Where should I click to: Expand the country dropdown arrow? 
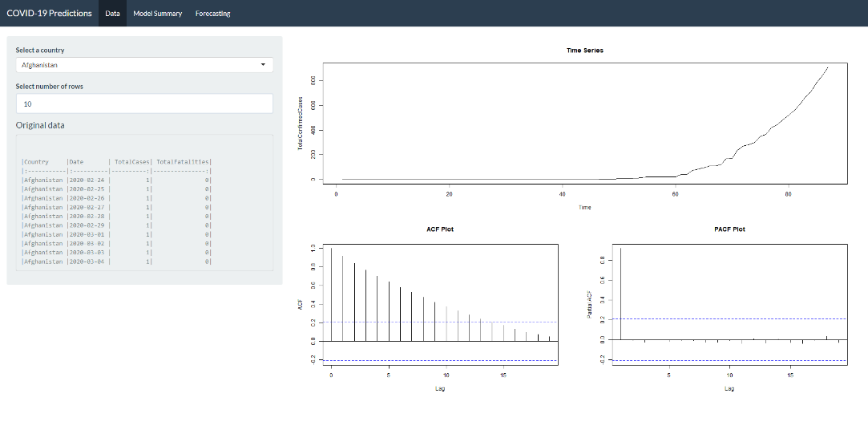(x=263, y=65)
